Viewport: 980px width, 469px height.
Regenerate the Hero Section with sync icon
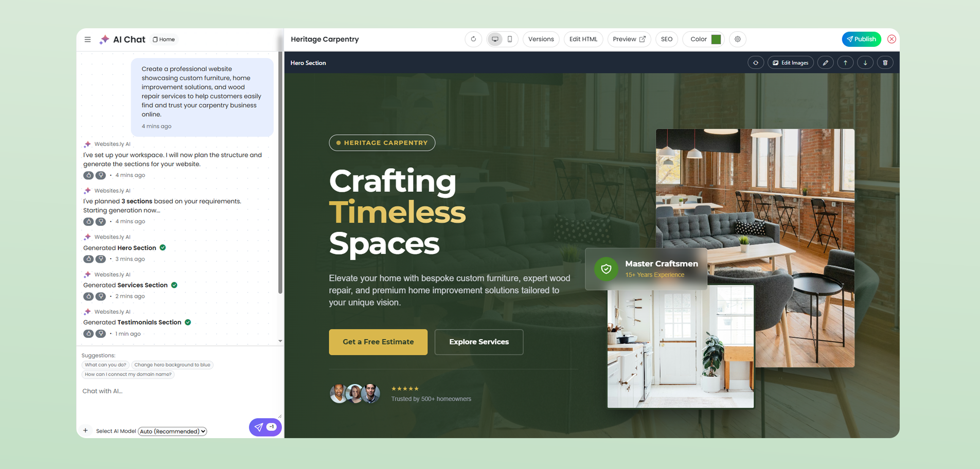click(755, 63)
